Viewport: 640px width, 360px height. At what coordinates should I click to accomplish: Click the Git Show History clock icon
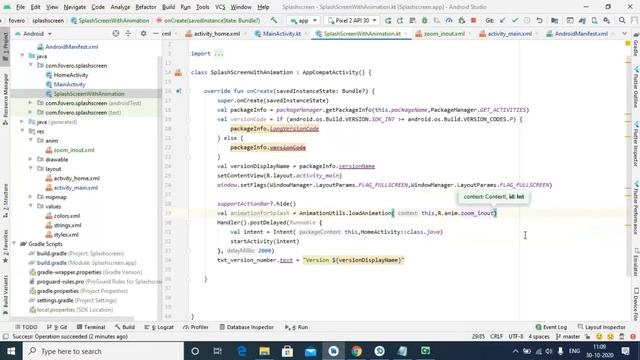(527, 20)
